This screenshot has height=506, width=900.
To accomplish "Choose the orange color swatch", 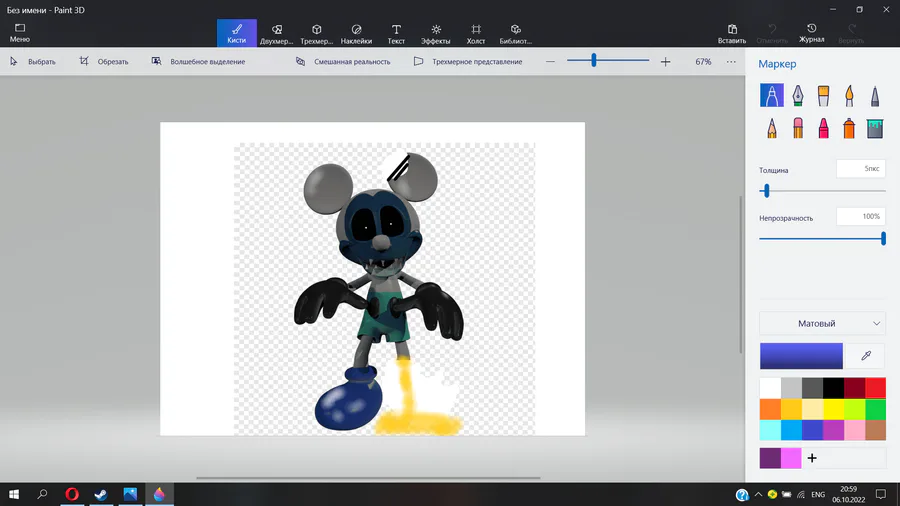I will tap(770, 409).
